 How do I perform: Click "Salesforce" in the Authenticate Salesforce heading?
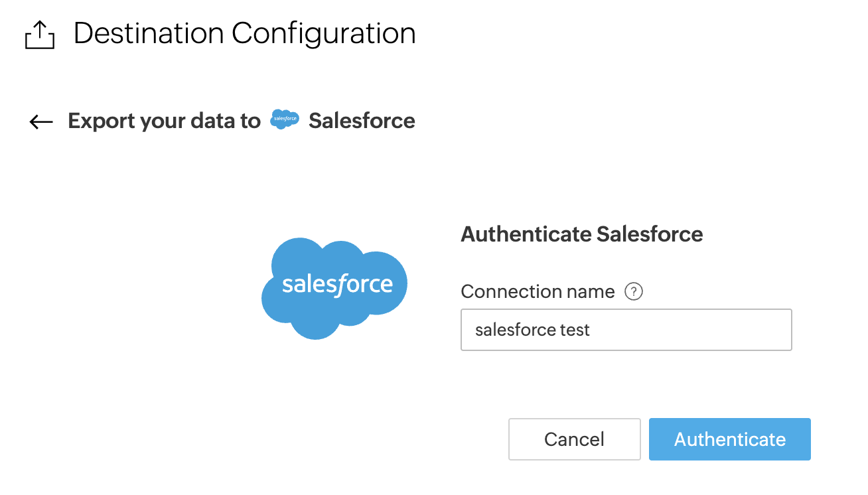[650, 234]
